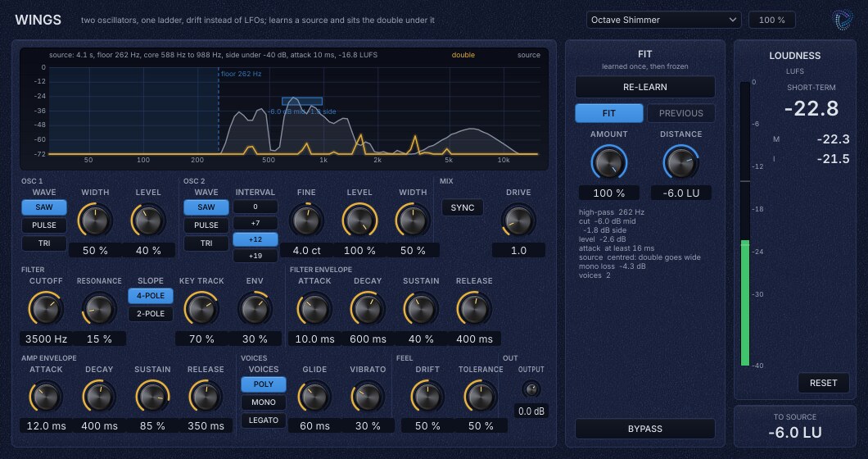This screenshot has height=459, width=868.
Task: Select TRI wave for OSC 2
Action: [206, 243]
